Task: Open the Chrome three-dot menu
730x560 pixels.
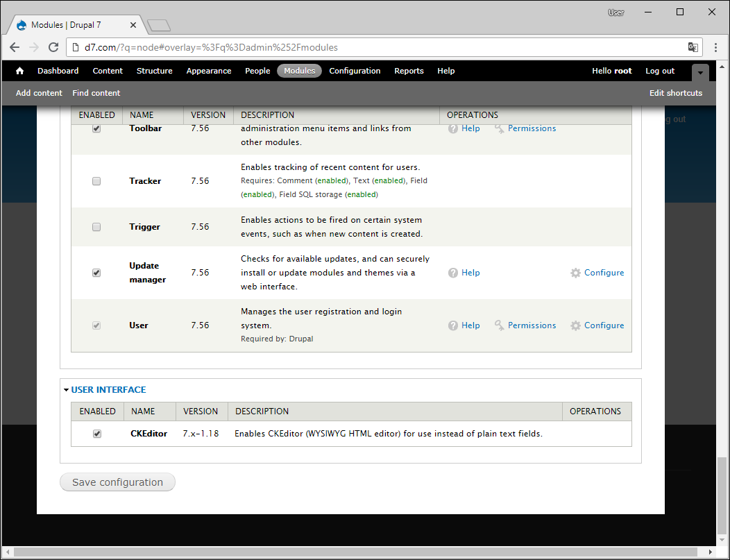Action: coord(715,47)
